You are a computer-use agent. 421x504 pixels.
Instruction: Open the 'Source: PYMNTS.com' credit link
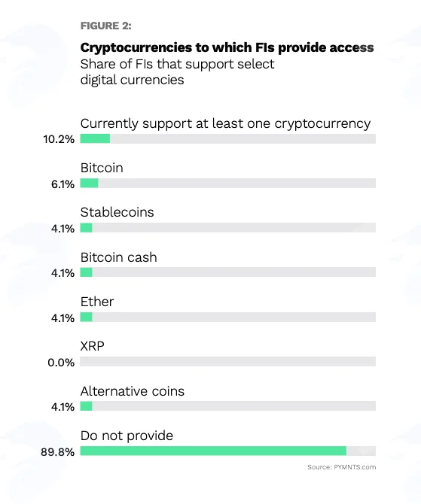[341, 467]
